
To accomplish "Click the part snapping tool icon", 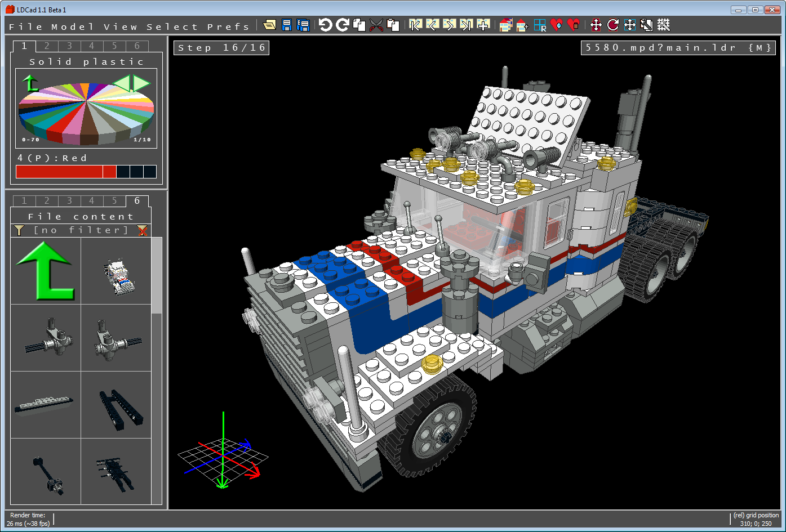I will (x=647, y=25).
